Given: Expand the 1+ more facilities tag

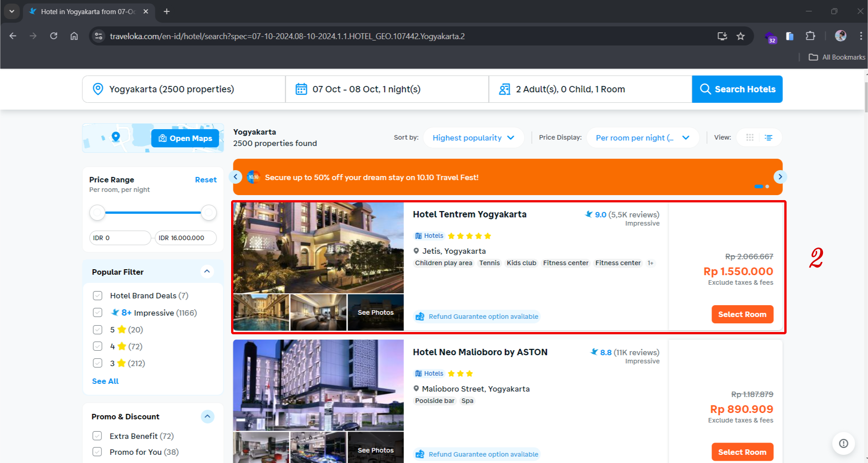Looking at the screenshot, I should (x=651, y=263).
